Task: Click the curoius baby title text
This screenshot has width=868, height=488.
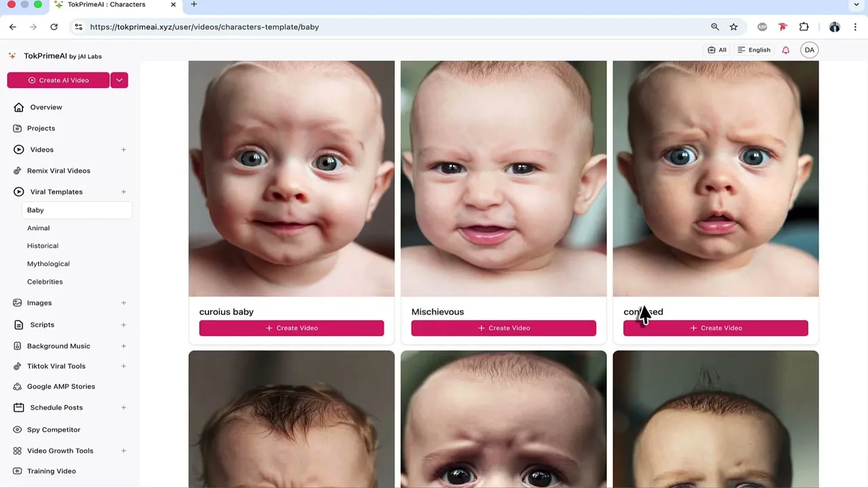Action: 226,312
